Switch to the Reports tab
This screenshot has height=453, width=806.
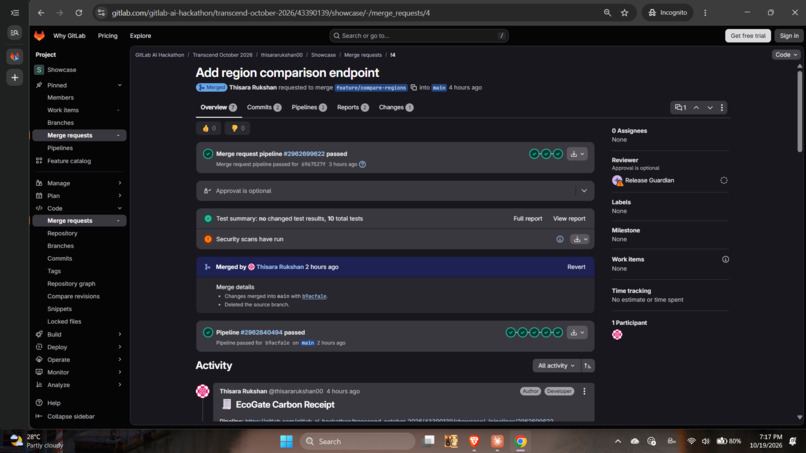click(x=353, y=107)
